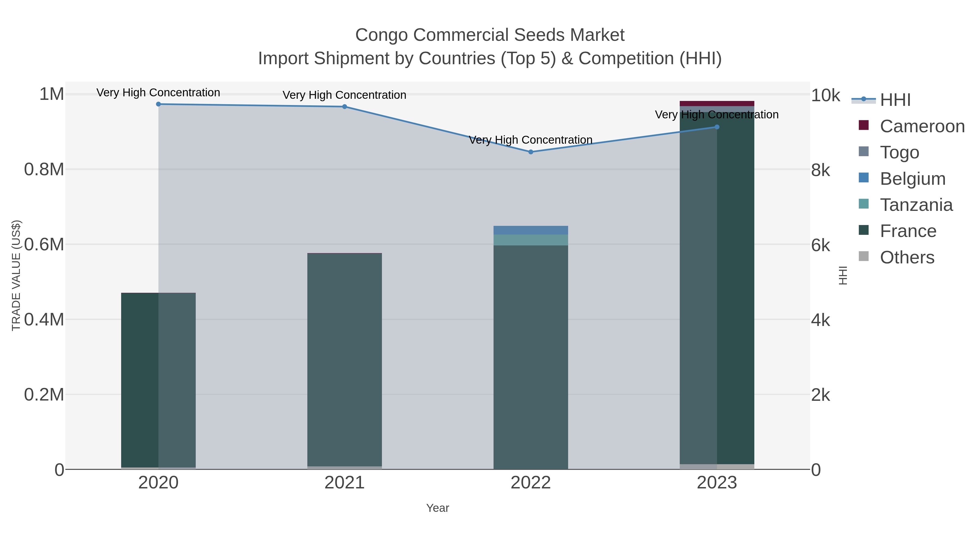This screenshot has height=551, width=980.
Task: Toggle France legend entry
Action: (x=898, y=231)
